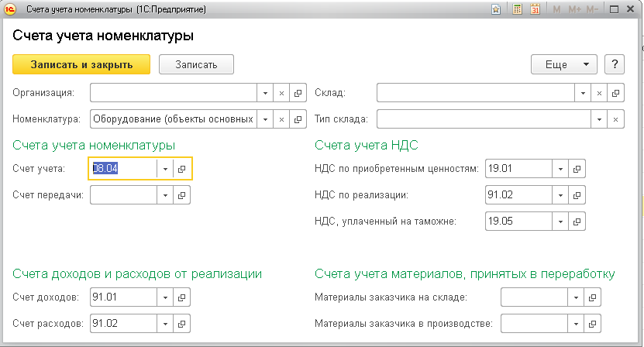Open the Материалы заказчика на складе account icon

pos(592,297)
